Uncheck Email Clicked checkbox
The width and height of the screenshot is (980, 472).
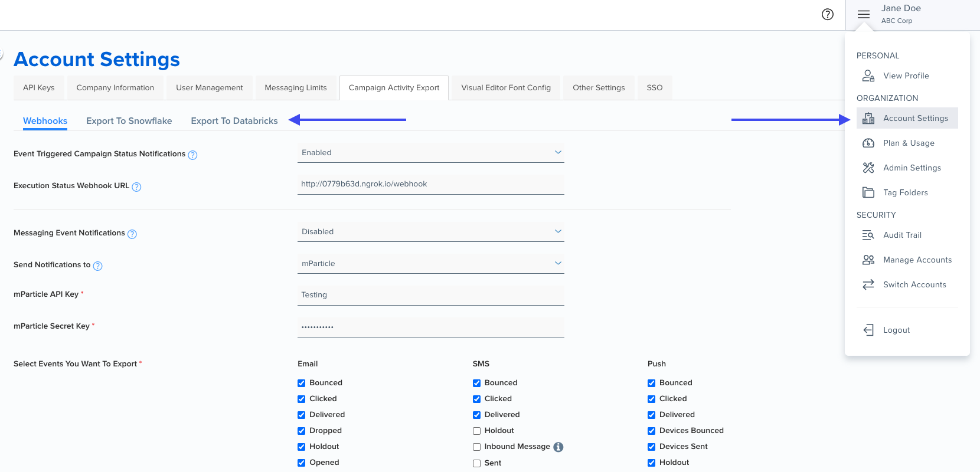[301, 399]
